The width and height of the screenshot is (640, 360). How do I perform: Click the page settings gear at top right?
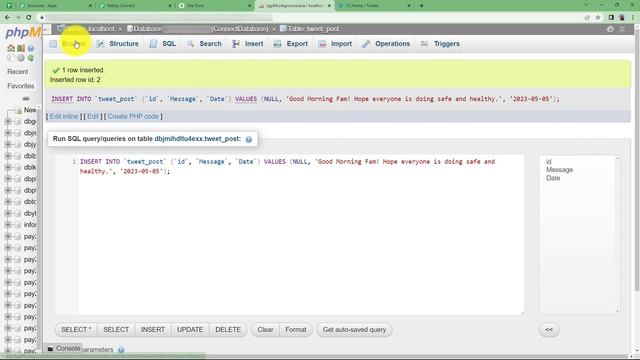coord(610,29)
